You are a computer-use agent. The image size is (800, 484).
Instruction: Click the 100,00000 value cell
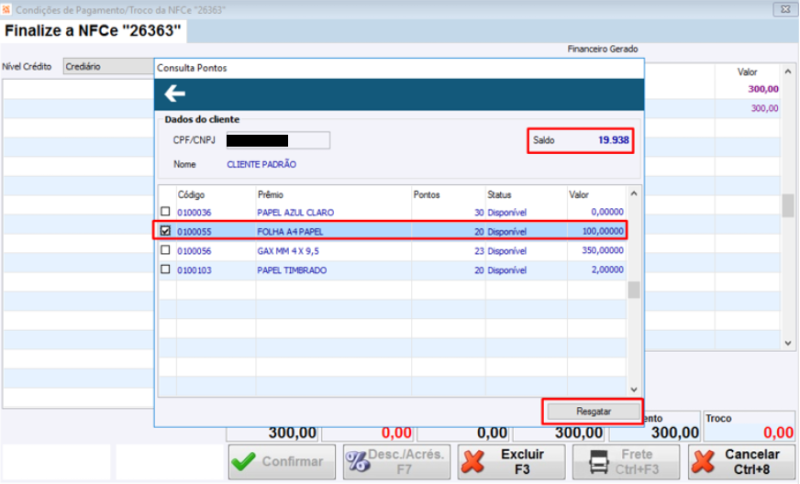tap(603, 231)
